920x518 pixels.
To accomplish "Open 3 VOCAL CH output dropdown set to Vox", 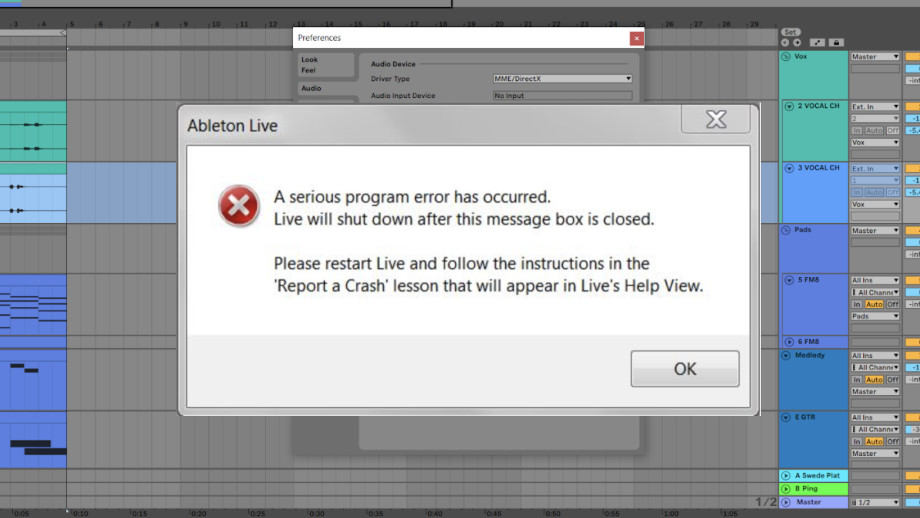I will click(x=875, y=204).
